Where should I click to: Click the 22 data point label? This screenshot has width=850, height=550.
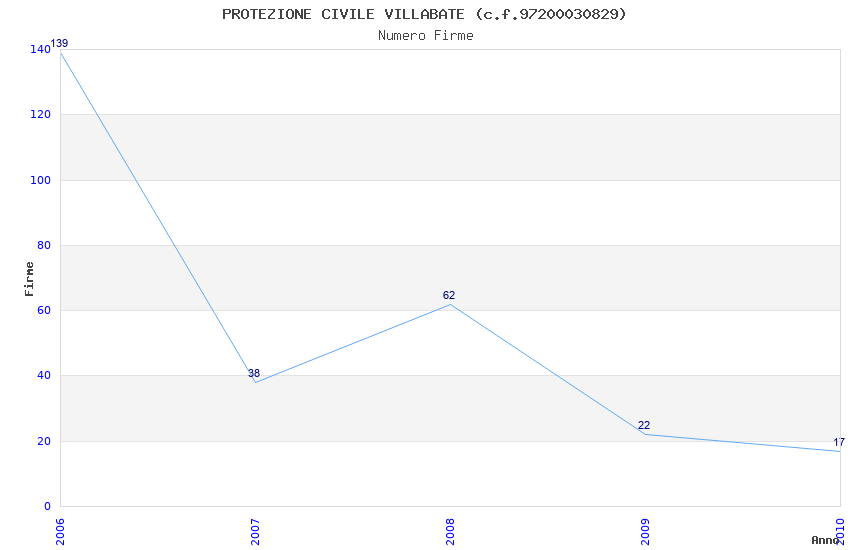coord(644,426)
